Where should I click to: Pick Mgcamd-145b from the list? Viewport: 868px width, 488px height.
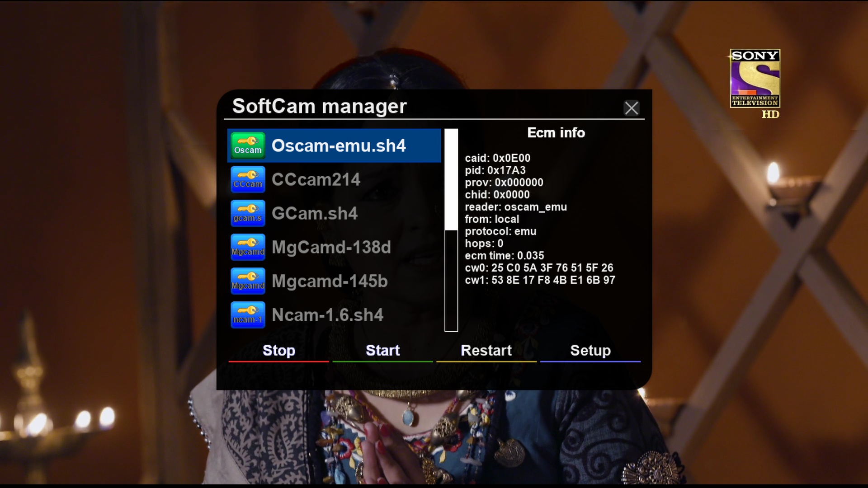click(330, 281)
